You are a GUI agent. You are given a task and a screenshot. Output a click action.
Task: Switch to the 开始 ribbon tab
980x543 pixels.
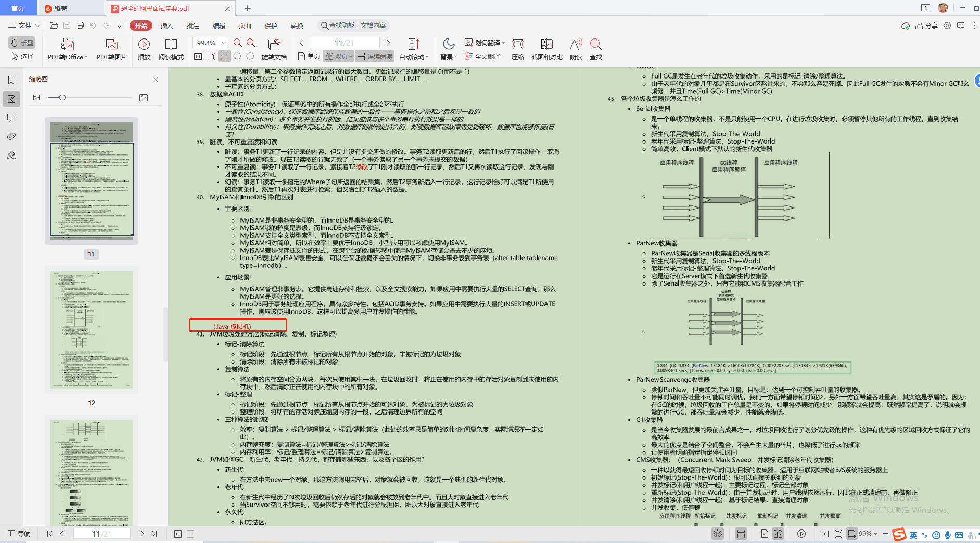click(141, 25)
